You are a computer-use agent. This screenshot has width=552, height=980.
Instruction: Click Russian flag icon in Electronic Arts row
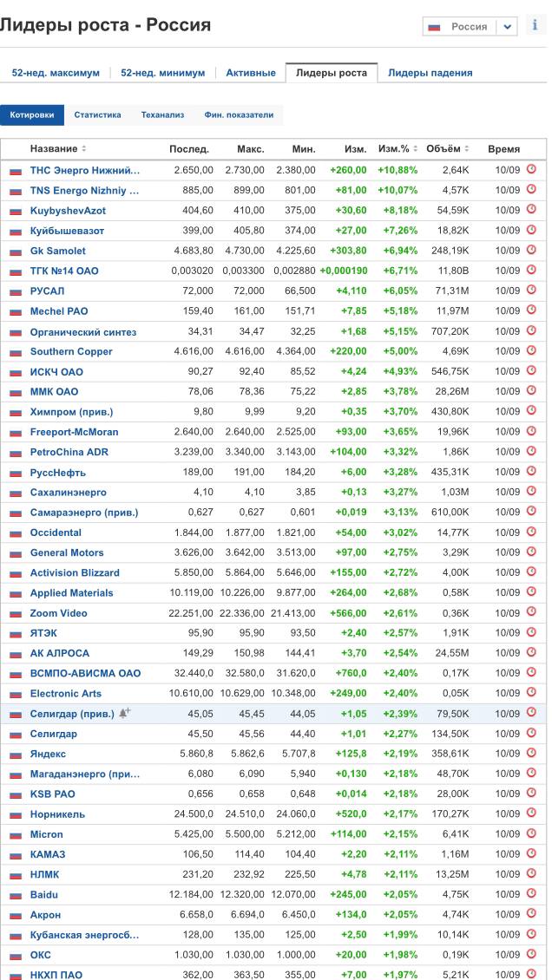pyautogui.click(x=16, y=695)
